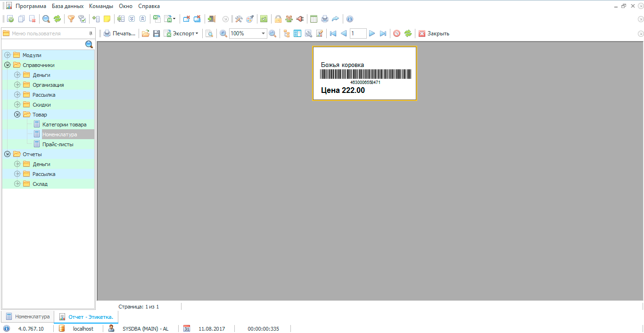The height and width of the screenshot is (333, 644).
Task: Click the new record icon in main toolbar
Action: [x=10, y=19]
